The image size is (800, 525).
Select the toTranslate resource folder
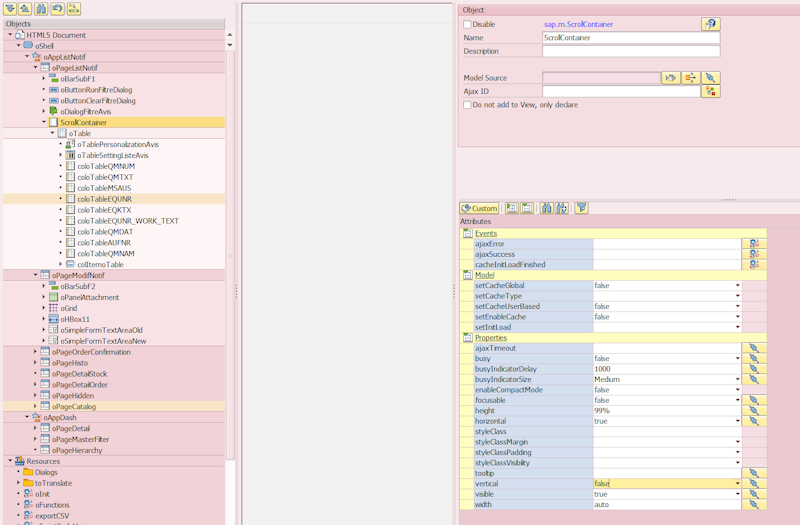[x=54, y=483]
